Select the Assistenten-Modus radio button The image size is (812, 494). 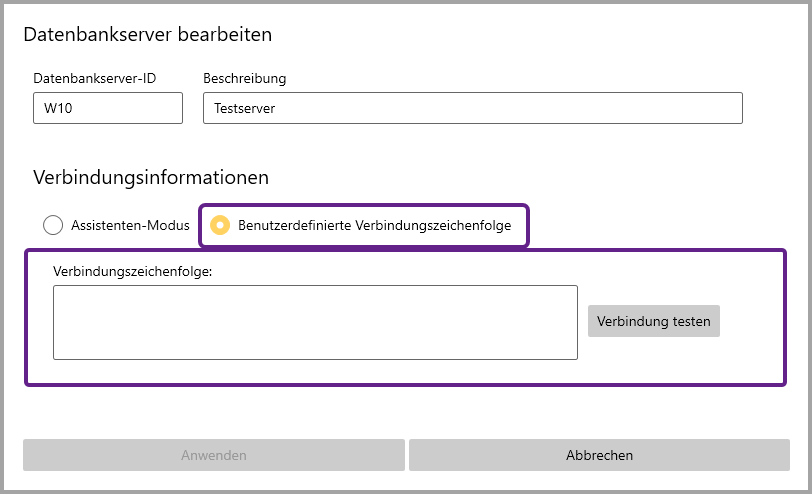coord(53,225)
